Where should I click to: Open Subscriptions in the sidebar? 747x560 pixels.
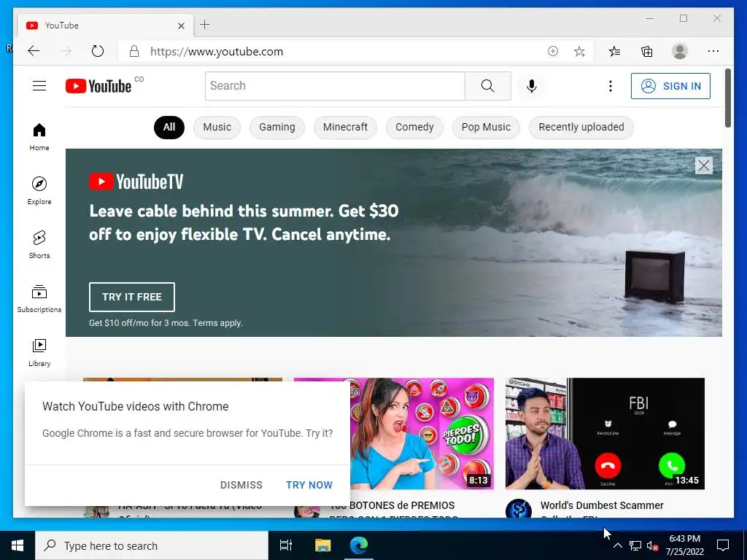click(39, 298)
